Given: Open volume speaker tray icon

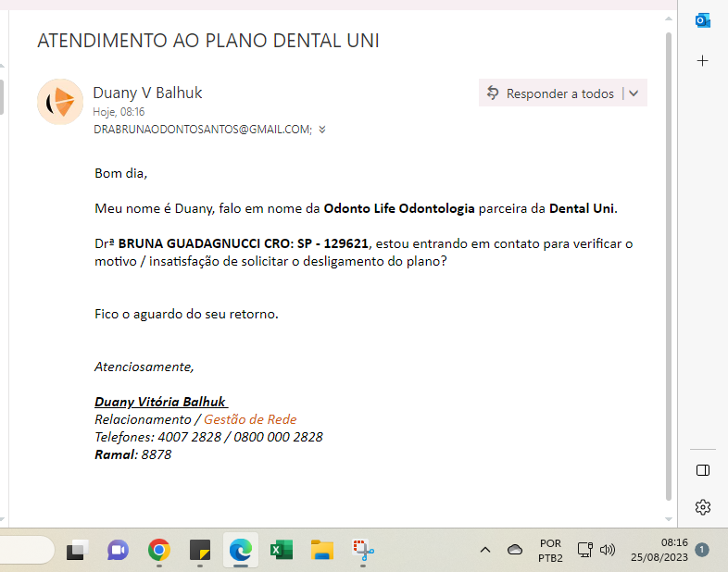Looking at the screenshot, I should (x=608, y=550).
